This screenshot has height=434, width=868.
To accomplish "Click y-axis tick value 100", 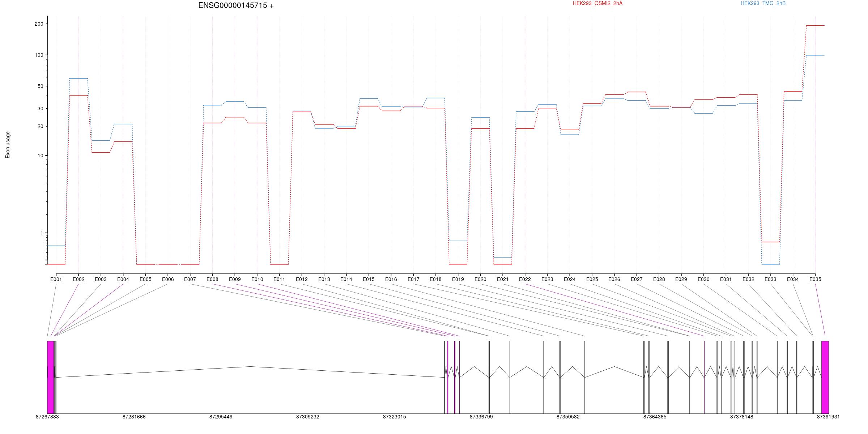I will [x=39, y=55].
